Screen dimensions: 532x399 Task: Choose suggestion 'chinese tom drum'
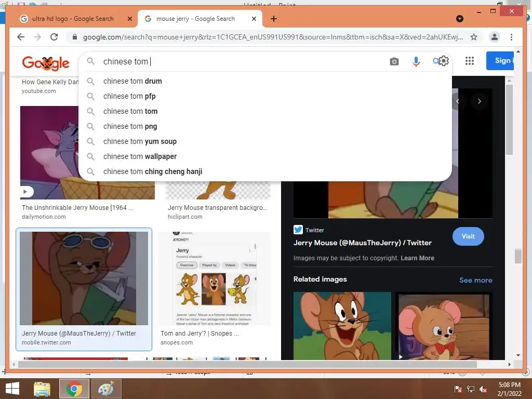pyautogui.click(x=265, y=81)
